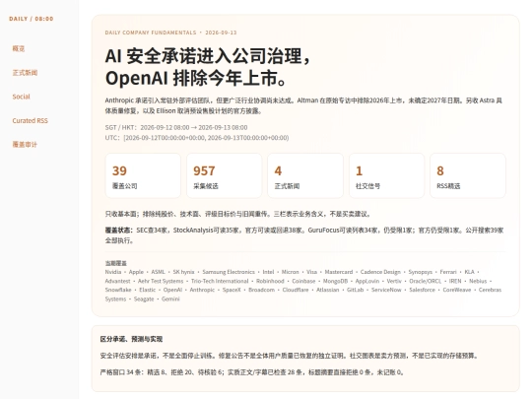Click SpaceX in the coverage list

click(x=232, y=290)
